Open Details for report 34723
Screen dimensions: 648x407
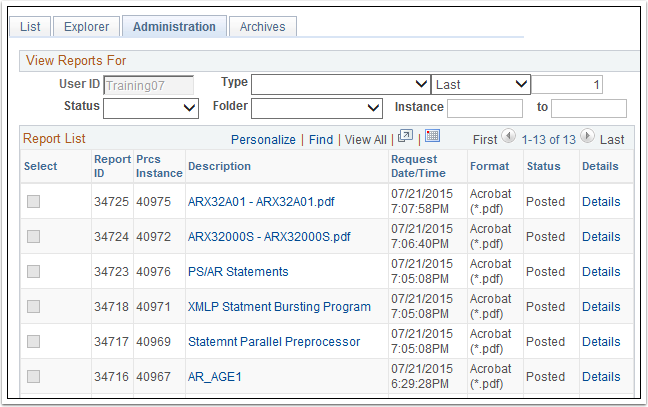[x=601, y=271]
